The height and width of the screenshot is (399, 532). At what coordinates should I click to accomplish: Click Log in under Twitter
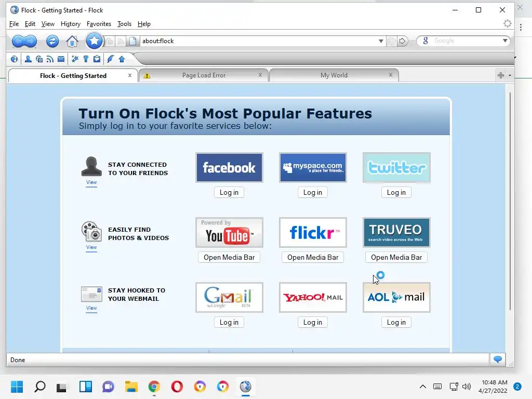pyautogui.click(x=396, y=192)
